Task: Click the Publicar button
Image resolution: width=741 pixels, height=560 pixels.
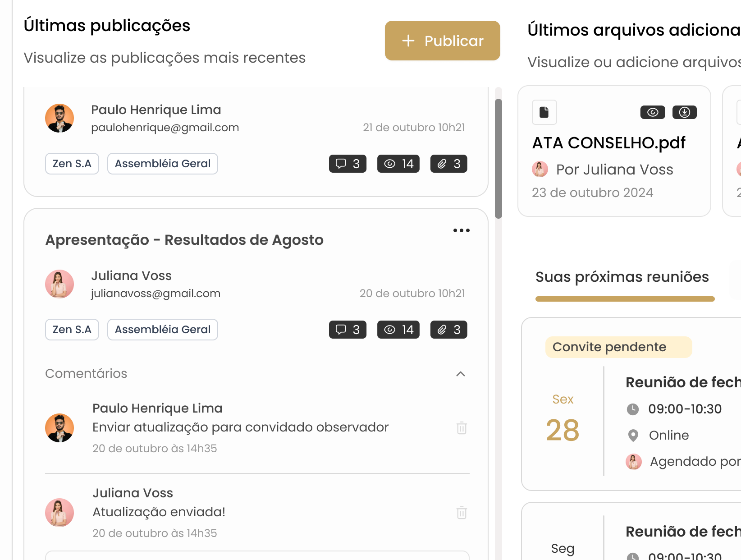Action: tap(442, 41)
